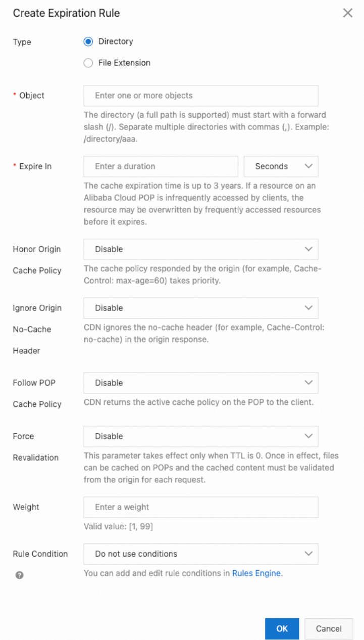Close the Create Expiration Rule dialog
364x640 pixels.
coord(348,13)
